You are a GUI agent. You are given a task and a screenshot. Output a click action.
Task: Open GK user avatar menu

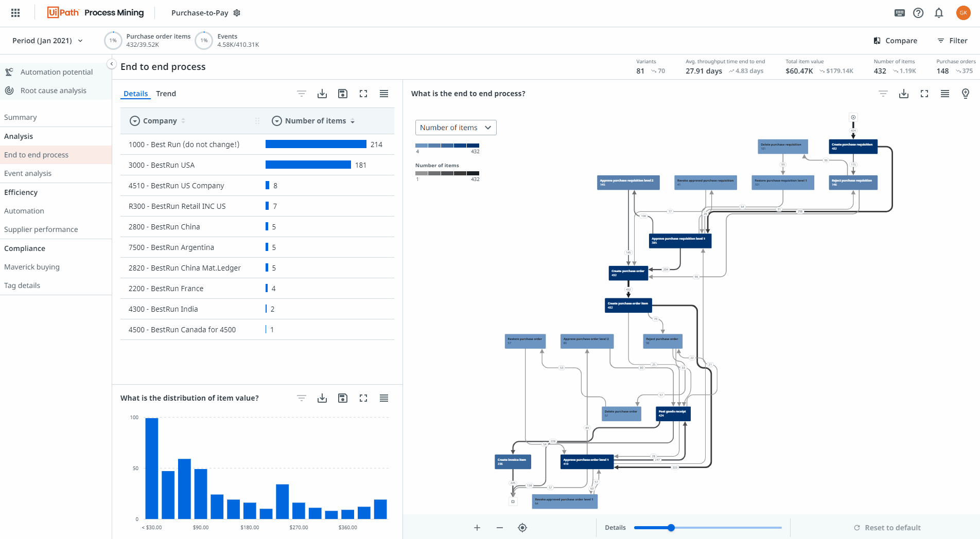(x=963, y=13)
